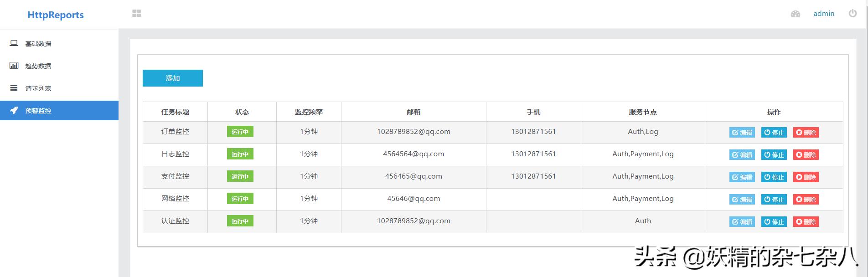Click email 45646@qq.com
The height and width of the screenshot is (277, 868).
413,199
